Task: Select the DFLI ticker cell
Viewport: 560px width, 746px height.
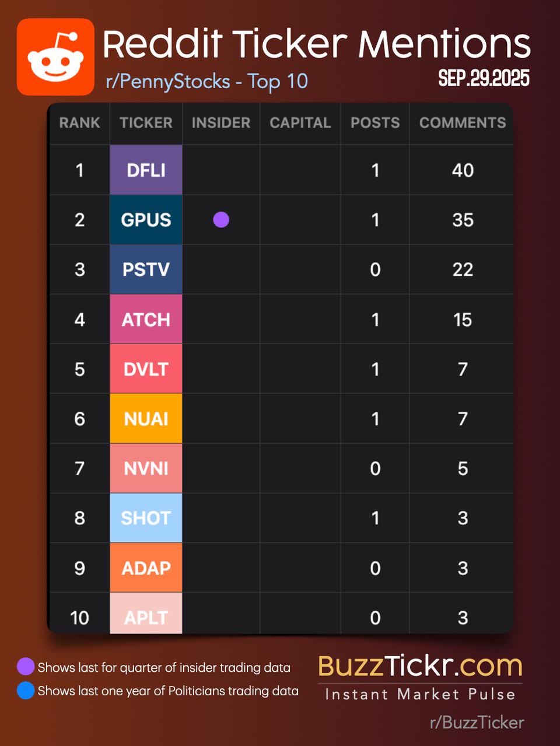Action: [x=146, y=170]
